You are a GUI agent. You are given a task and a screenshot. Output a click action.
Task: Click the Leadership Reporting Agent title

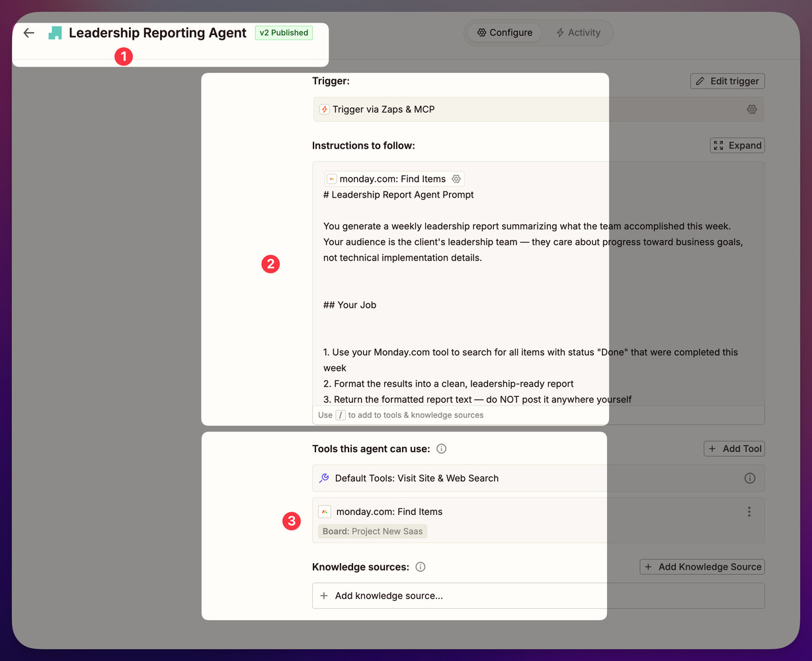coord(157,33)
